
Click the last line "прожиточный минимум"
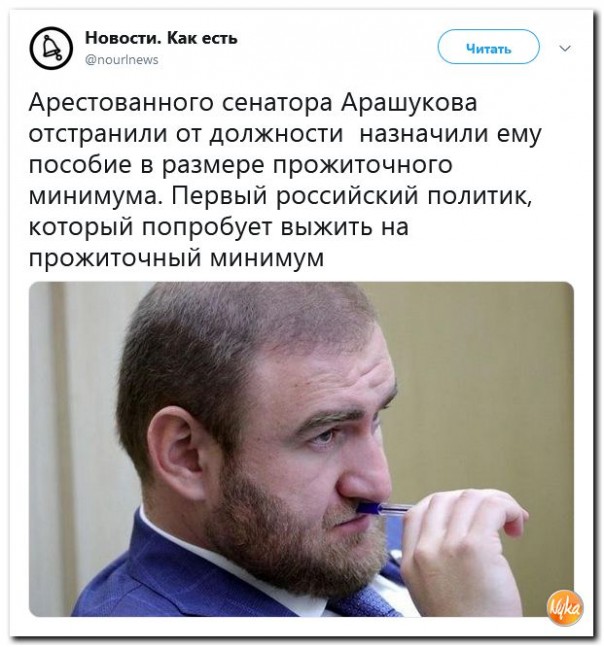tap(176, 259)
